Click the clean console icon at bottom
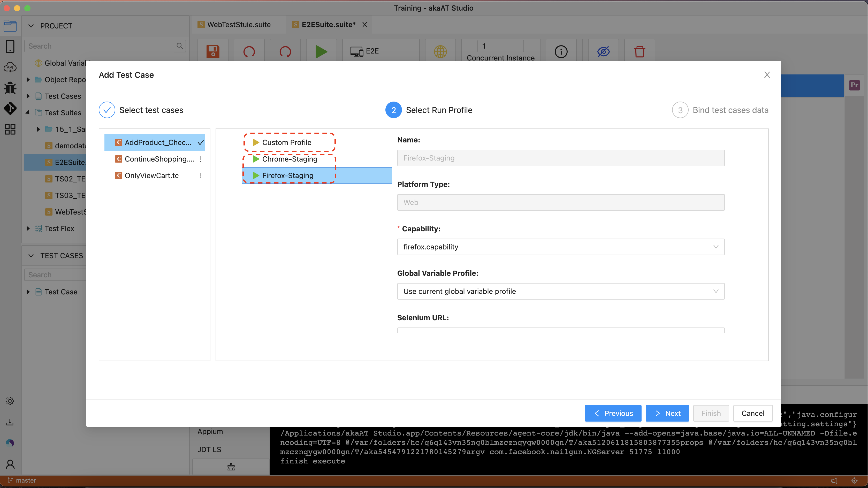The image size is (868, 488). pos(231,467)
